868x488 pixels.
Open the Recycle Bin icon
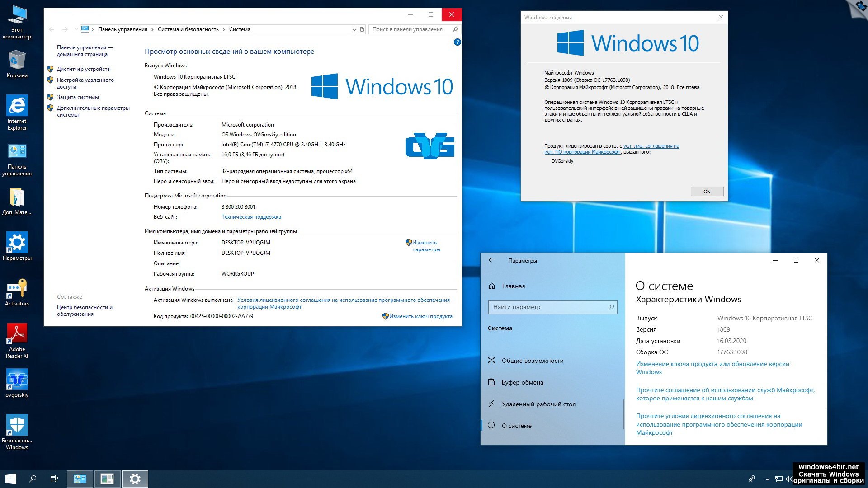(17, 61)
